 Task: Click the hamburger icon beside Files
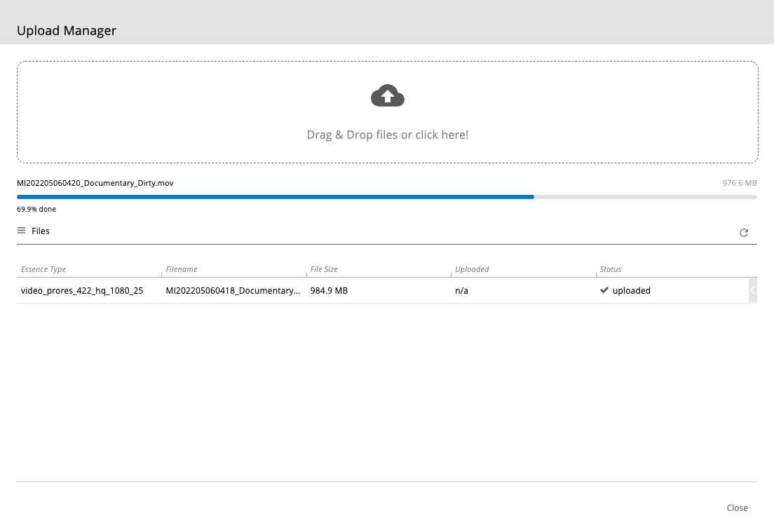[22, 231]
